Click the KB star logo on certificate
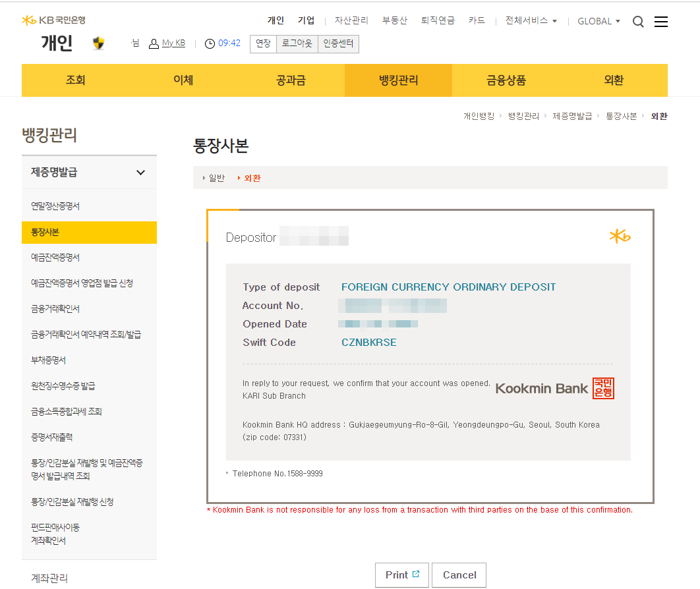 click(620, 236)
